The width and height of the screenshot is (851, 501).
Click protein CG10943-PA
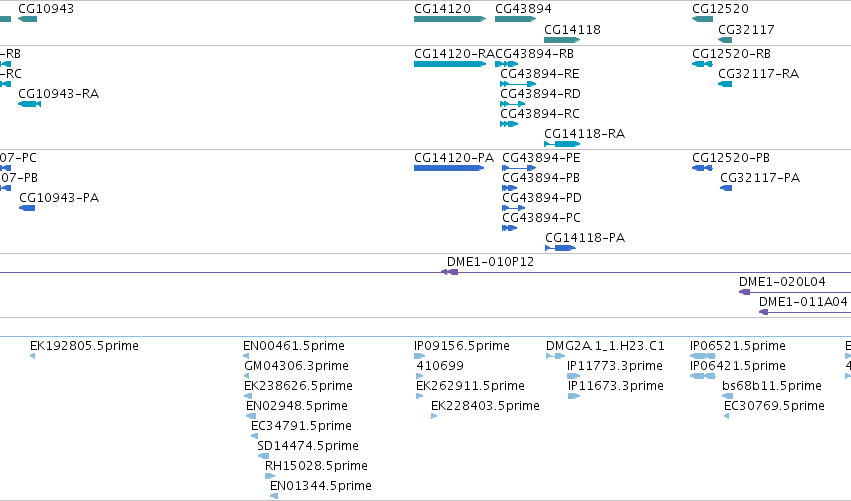(59, 198)
